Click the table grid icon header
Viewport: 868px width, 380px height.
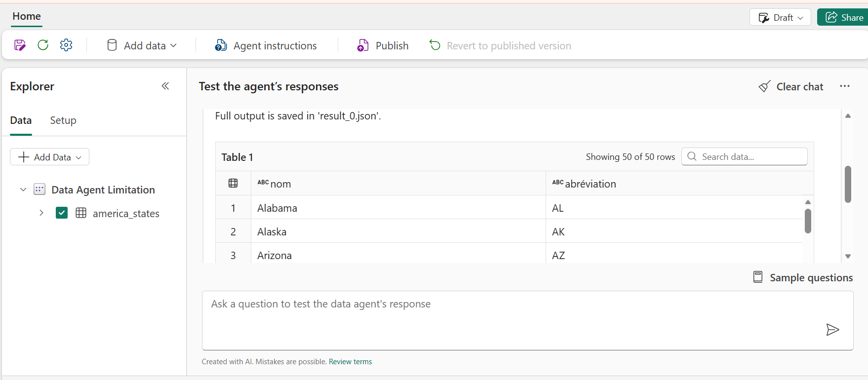[233, 183]
